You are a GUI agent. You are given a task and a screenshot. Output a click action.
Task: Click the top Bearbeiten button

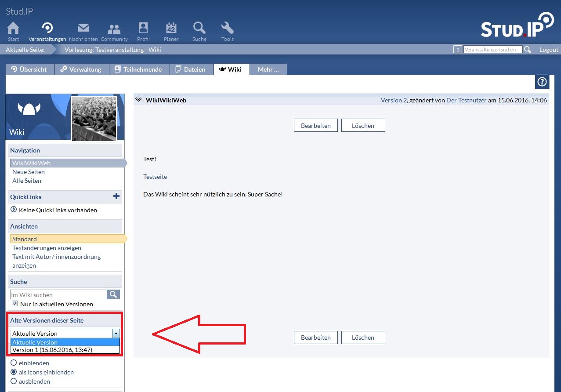tap(315, 126)
